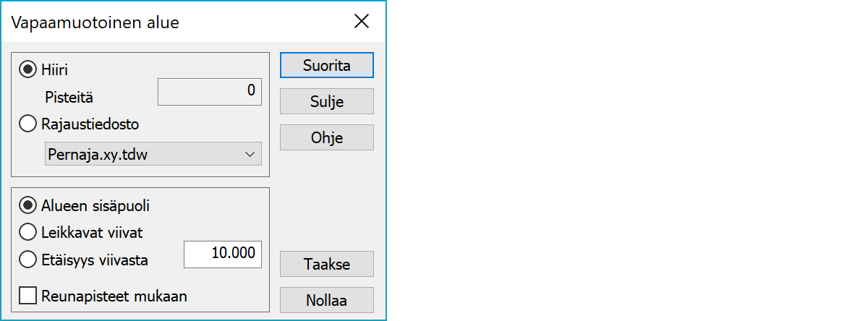This screenshot has width=868, height=321.
Task: Pick the Leikkavat viivat option
Action: (29, 232)
